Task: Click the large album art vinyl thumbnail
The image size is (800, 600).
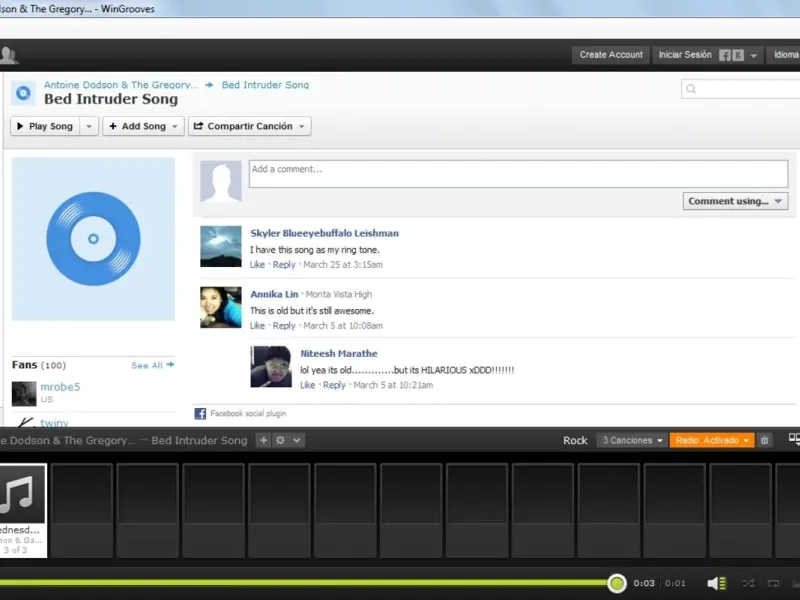Action: click(93, 239)
